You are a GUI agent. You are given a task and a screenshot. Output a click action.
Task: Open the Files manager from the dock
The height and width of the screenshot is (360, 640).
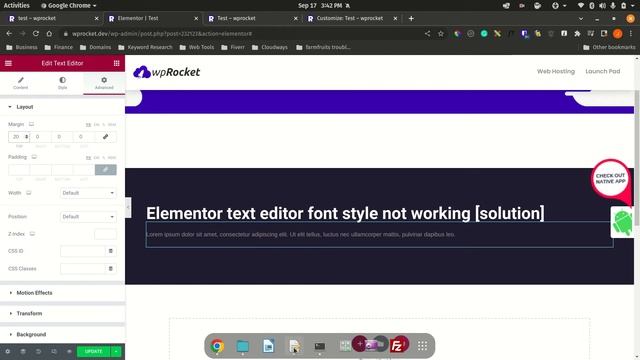tap(242, 346)
